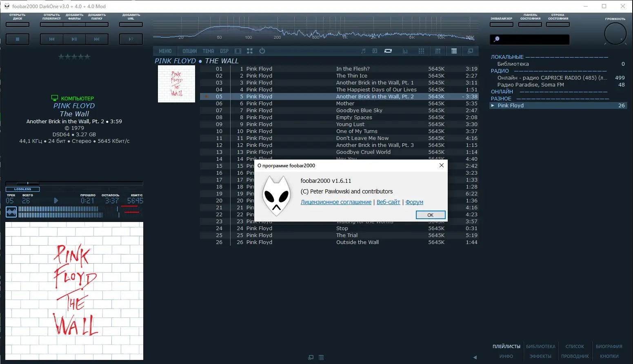Select track 'Mother' in playlist
The width and height of the screenshot is (633, 364).
[339, 104]
